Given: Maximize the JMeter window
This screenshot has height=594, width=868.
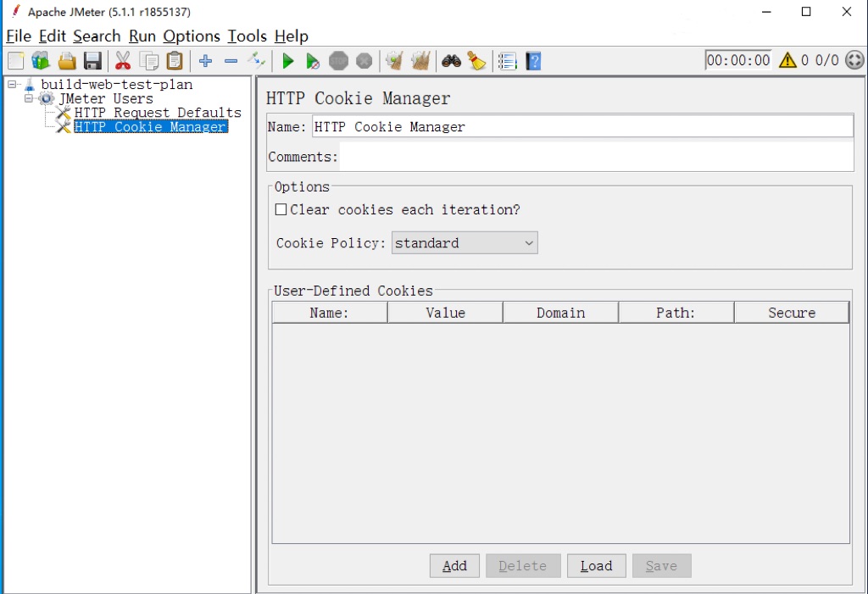Looking at the screenshot, I should [807, 12].
